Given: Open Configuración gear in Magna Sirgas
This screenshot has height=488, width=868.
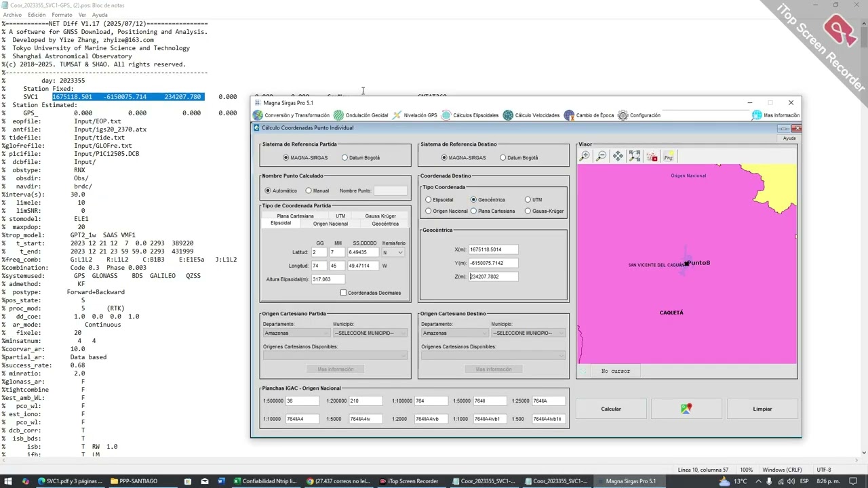Looking at the screenshot, I should (639, 115).
